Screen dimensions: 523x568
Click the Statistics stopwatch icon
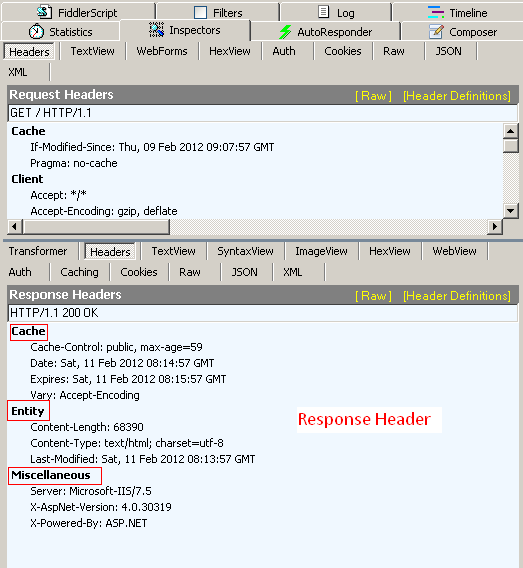36,32
